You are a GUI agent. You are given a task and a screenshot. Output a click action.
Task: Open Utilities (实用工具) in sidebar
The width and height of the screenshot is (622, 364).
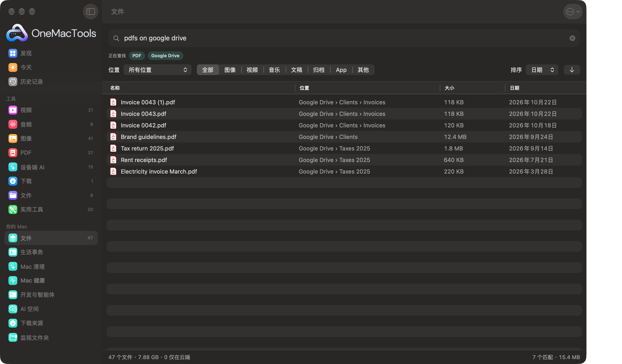51,209
